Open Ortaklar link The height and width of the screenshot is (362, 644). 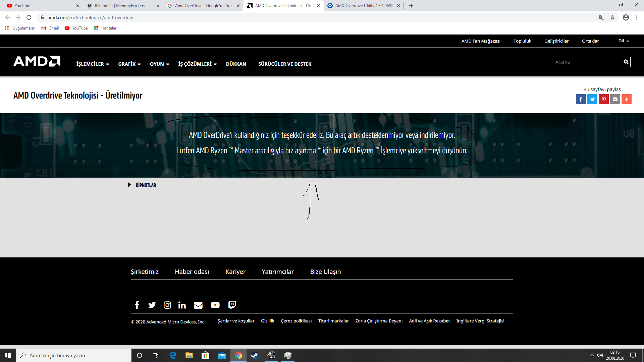[590, 41]
